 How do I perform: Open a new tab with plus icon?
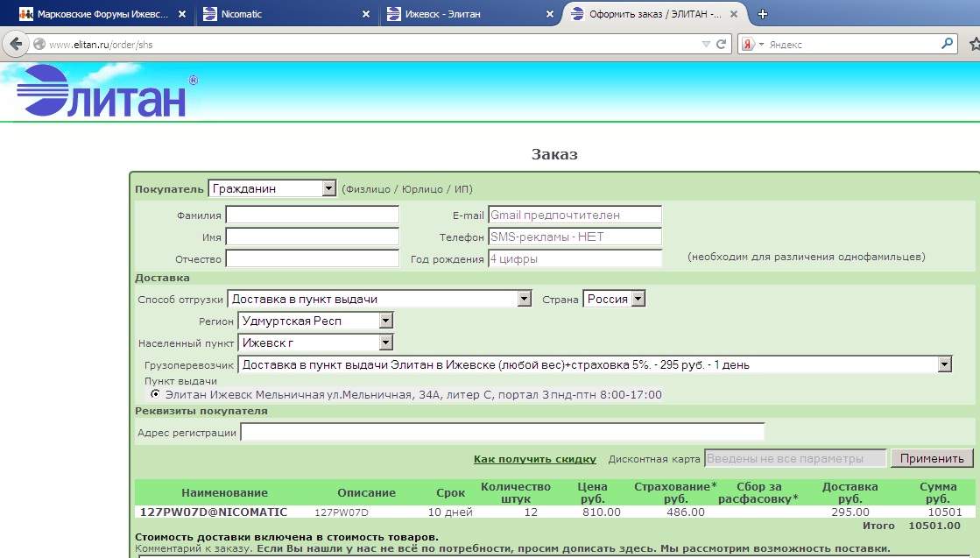pyautogui.click(x=763, y=14)
